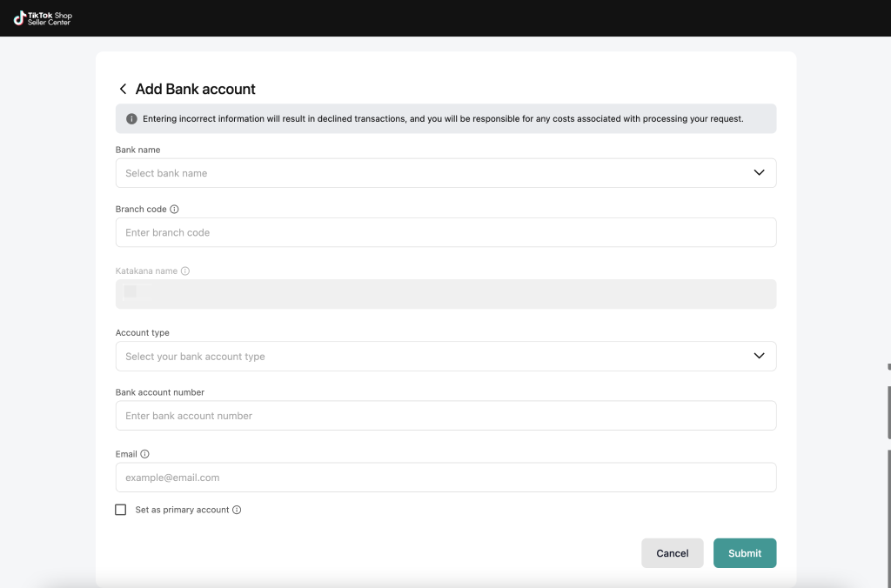Select the Email input field
The width and height of the screenshot is (891, 588).
445,478
